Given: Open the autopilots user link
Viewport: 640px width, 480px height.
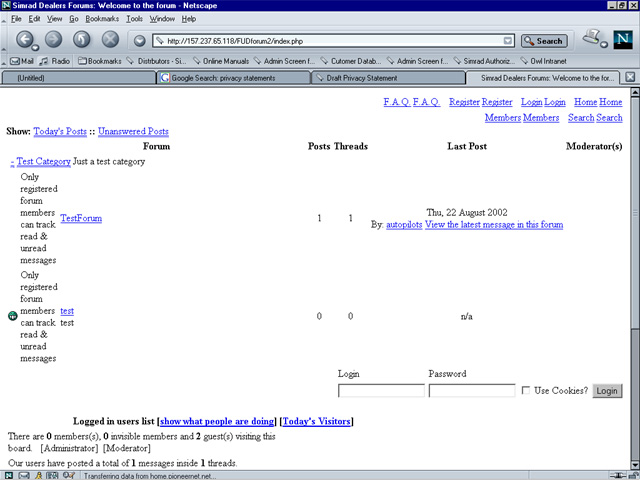Looking at the screenshot, I should tap(404, 224).
